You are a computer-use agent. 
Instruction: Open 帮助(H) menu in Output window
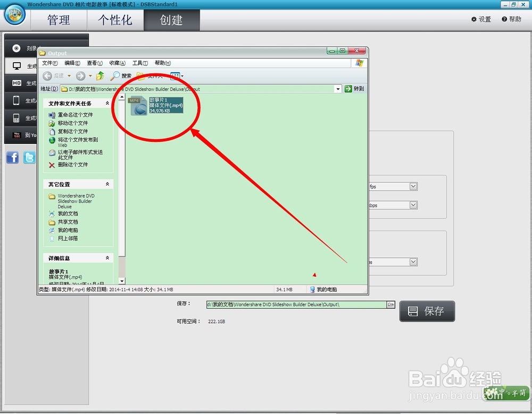[x=163, y=63]
